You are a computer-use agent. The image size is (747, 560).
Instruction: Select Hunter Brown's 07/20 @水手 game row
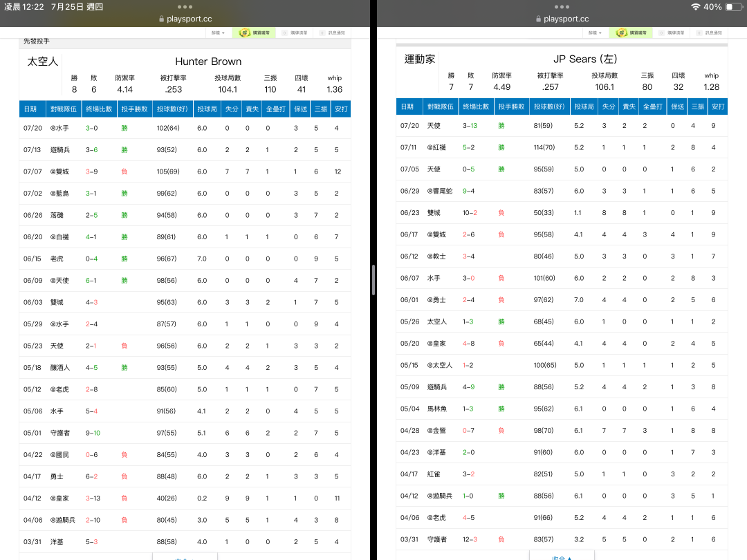coord(185,128)
